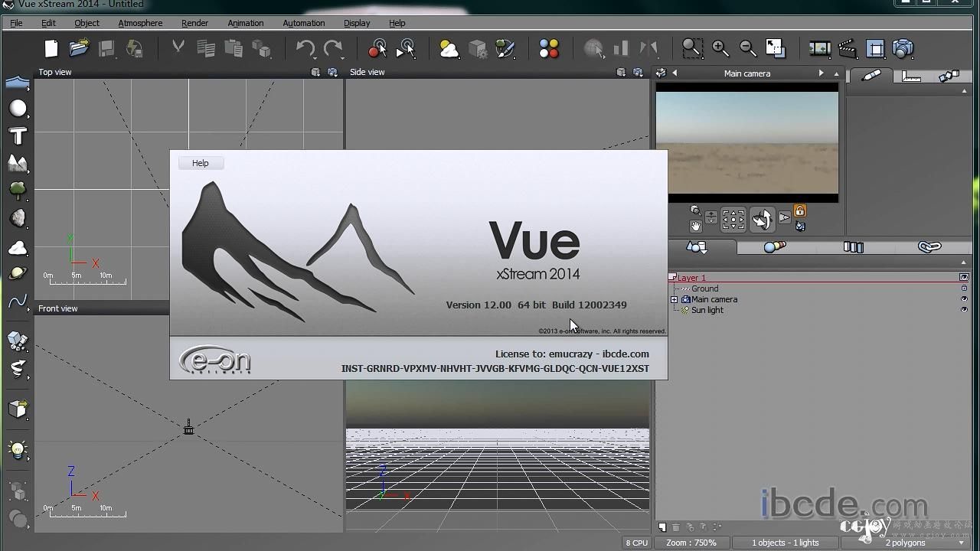
Task: Switch to the Links tab with chain icon
Action: [929, 247]
